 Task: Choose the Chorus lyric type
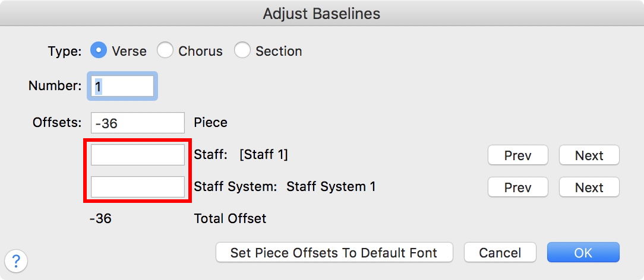point(165,50)
